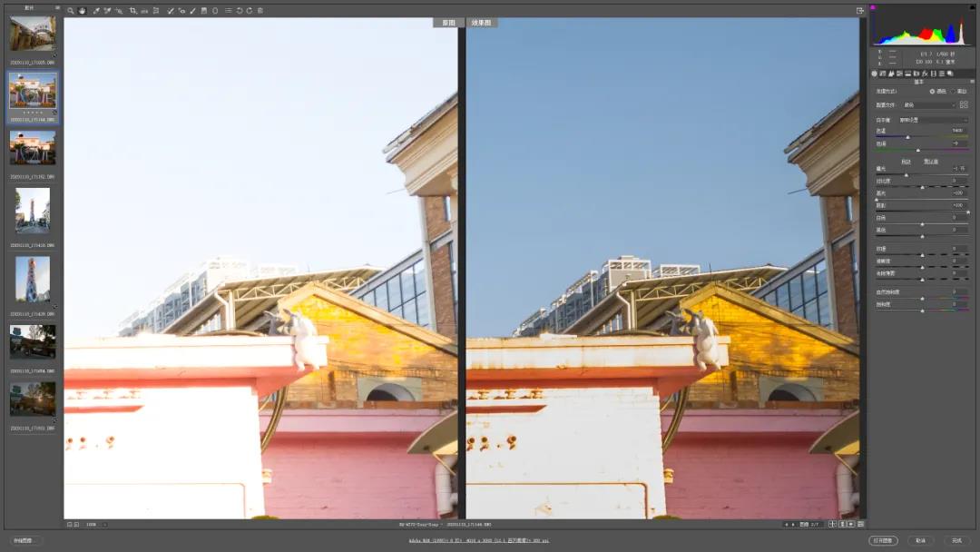Screen dimensions: 980x552
Task: Open the Tone Curve panel tab icon
Action: click(883, 74)
